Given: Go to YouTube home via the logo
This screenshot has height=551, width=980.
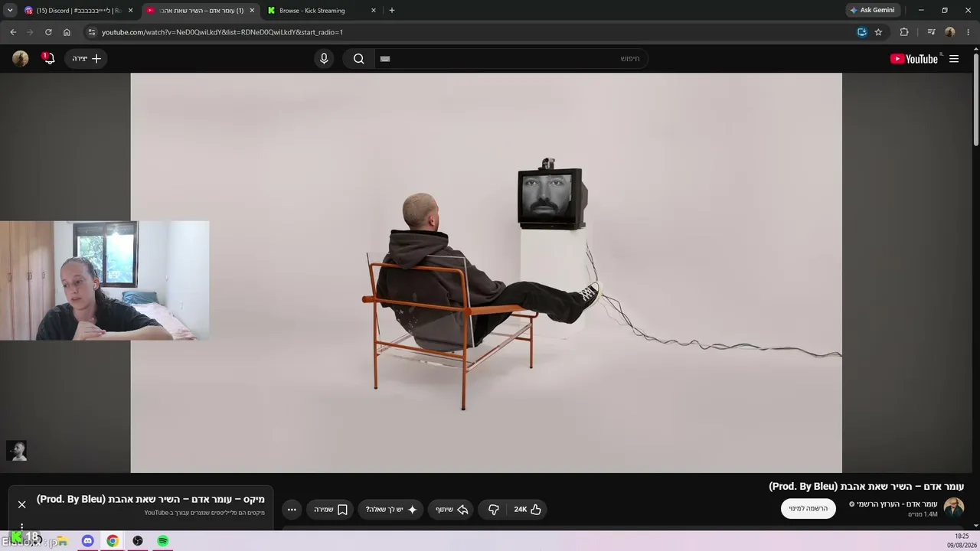Looking at the screenshot, I should 914,59.
